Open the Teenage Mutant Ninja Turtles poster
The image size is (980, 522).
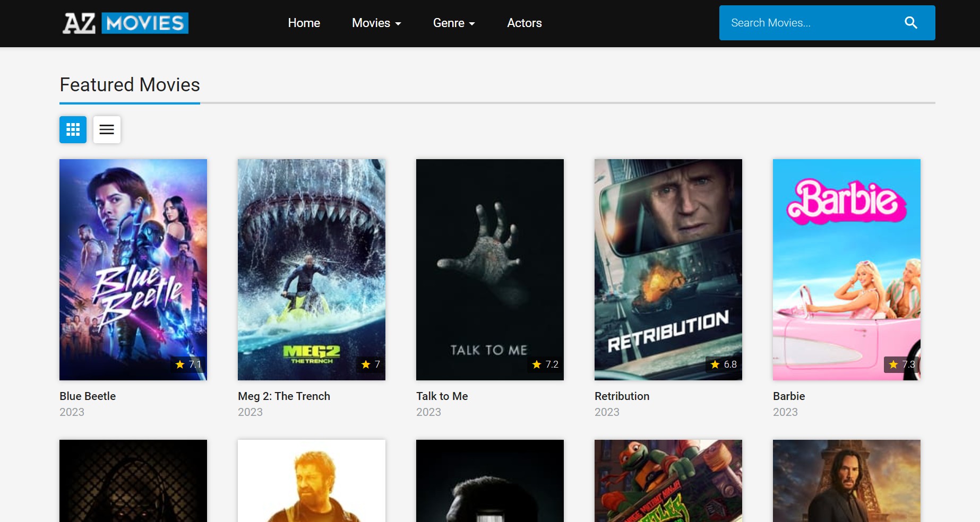668,481
